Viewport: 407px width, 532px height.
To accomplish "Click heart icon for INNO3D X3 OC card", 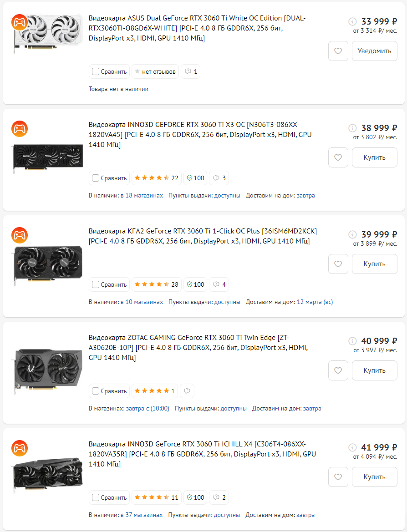I will [338, 157].
